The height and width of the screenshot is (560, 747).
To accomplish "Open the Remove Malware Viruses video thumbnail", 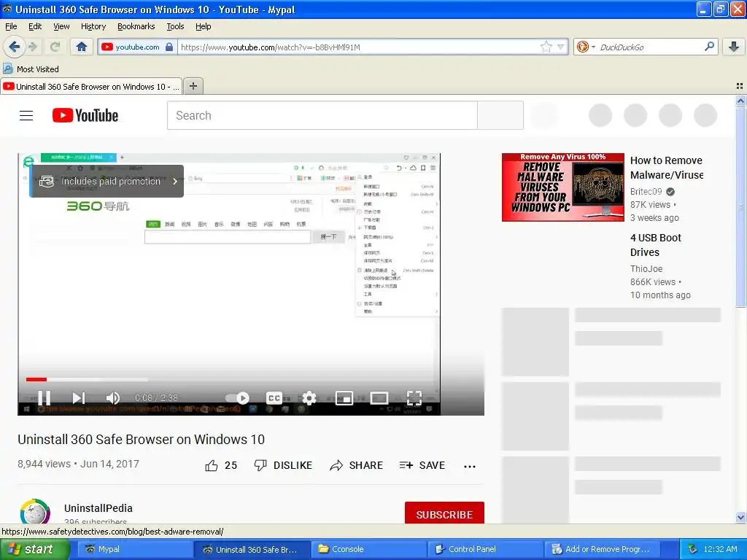I will tap(562, 187).
